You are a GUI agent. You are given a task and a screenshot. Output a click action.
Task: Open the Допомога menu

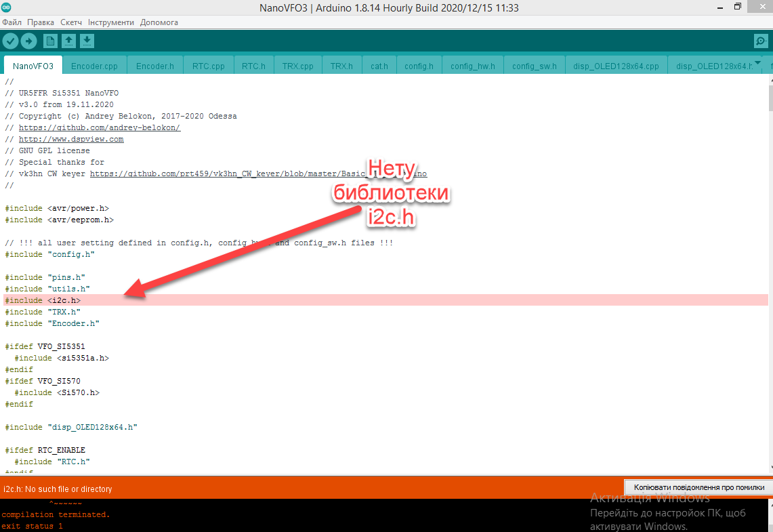tap(159, 22)
